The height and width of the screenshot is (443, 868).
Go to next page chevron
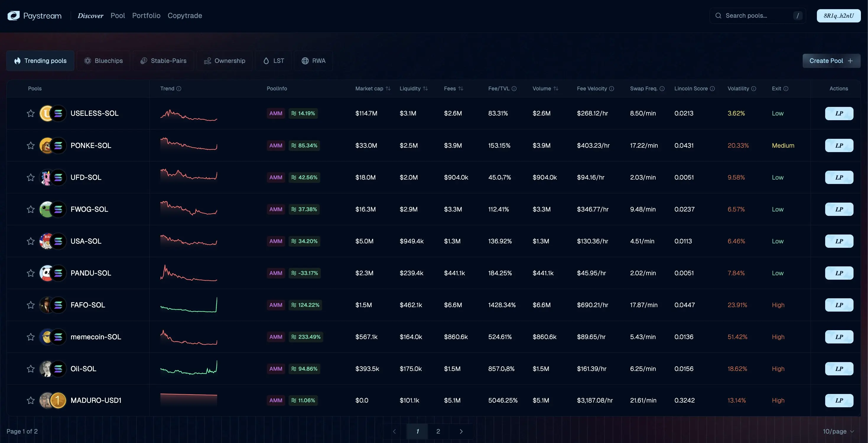tap(461, 431)
